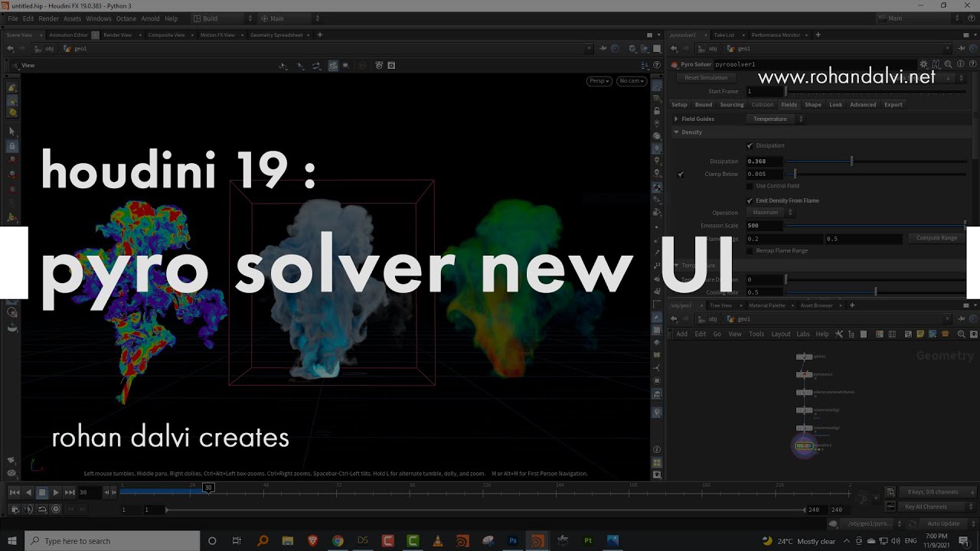The image size is (980, 551).
Task: Select the pyrosolver1 node in the network
Action: click(803, 445)
